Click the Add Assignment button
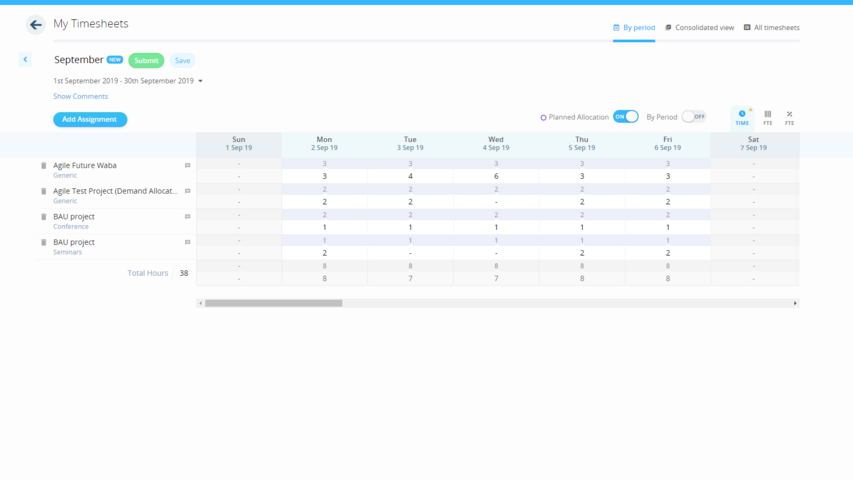This screenshot has height=480, width=853. pyautogui.click(x=90, y=119)
